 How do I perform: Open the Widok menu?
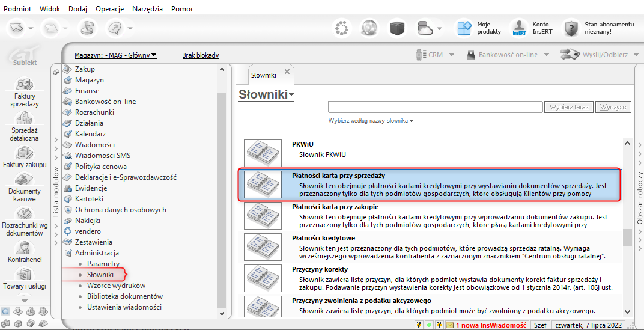[x=50, y=8]
